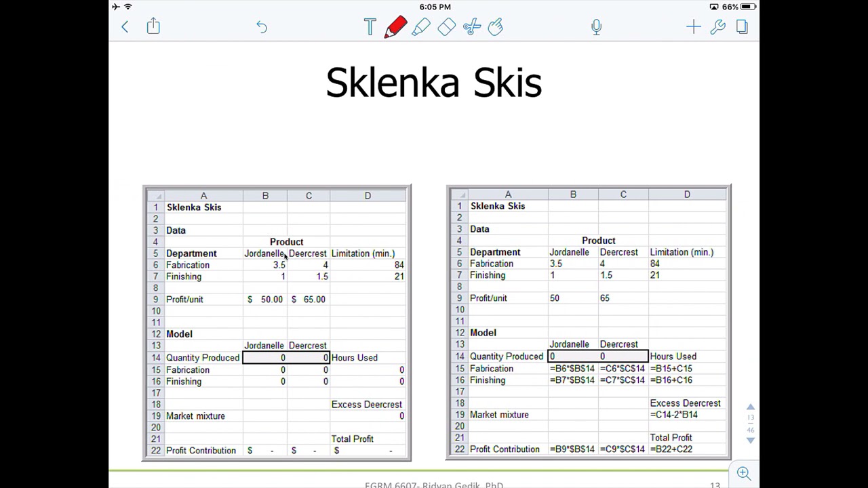Image resolution: width=868 pixels, height=488 pixels.
Task: Click right sheet value 3.5
Action: (x=556, y=264)
